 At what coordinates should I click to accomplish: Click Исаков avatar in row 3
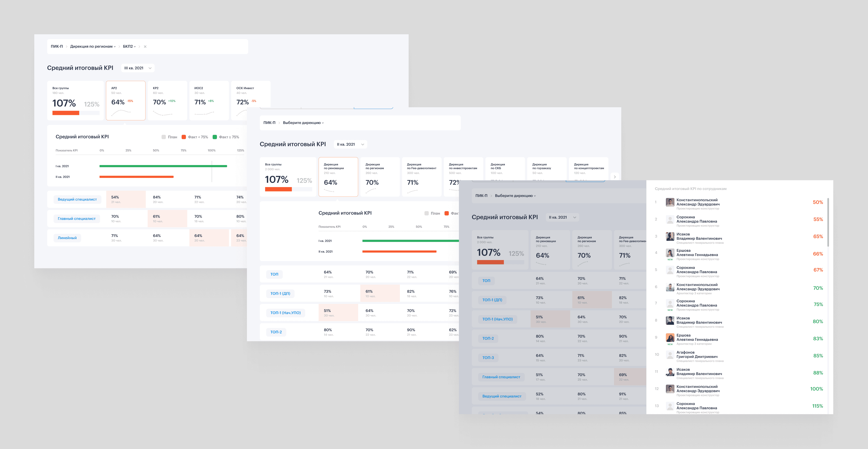[670, 236]
